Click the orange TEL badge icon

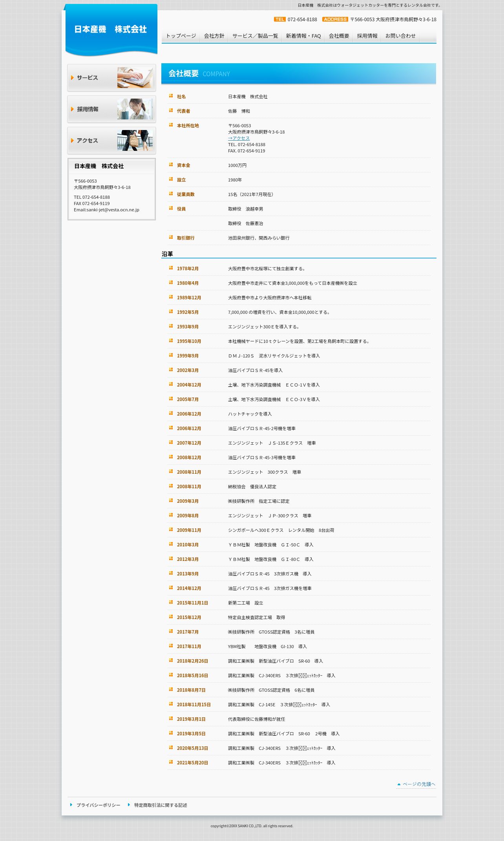pyautogui.click(x=280, y=19)
